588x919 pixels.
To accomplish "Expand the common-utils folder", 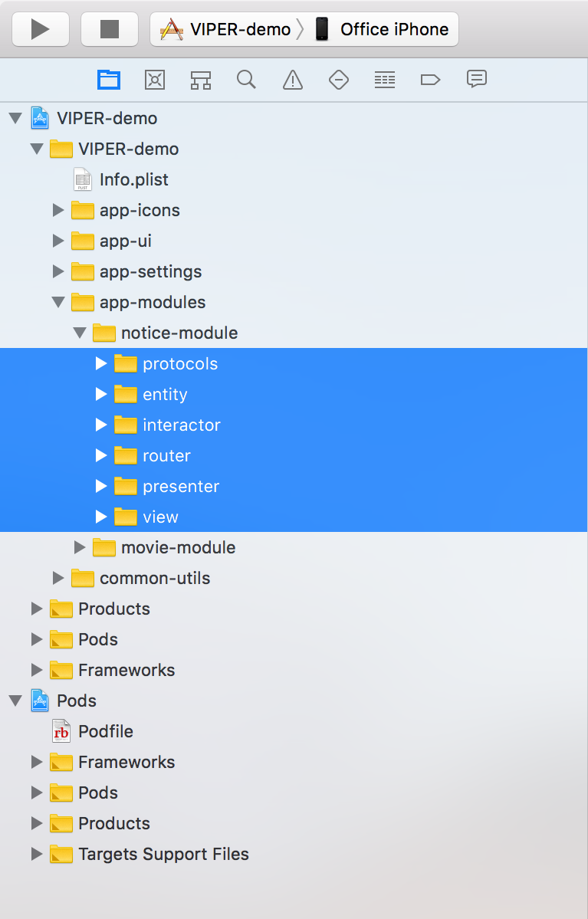I will [x=58, y=578].
